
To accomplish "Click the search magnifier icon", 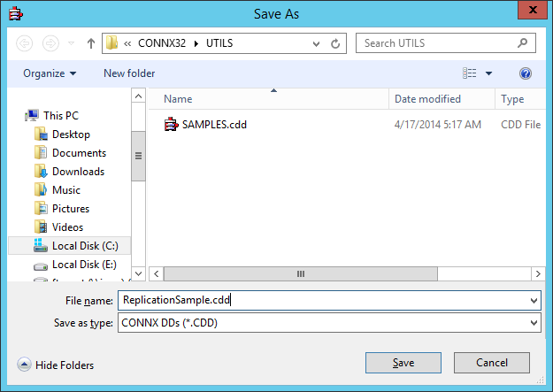I will pyautogui.click(x=522, y=43).
